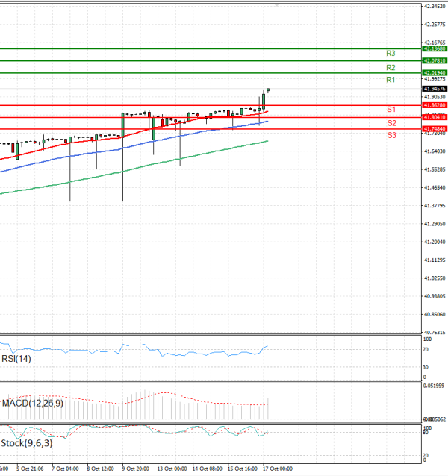Select the 42.13680 green price tag
This screenshot has width=448, height=476.
click(435, 48)
